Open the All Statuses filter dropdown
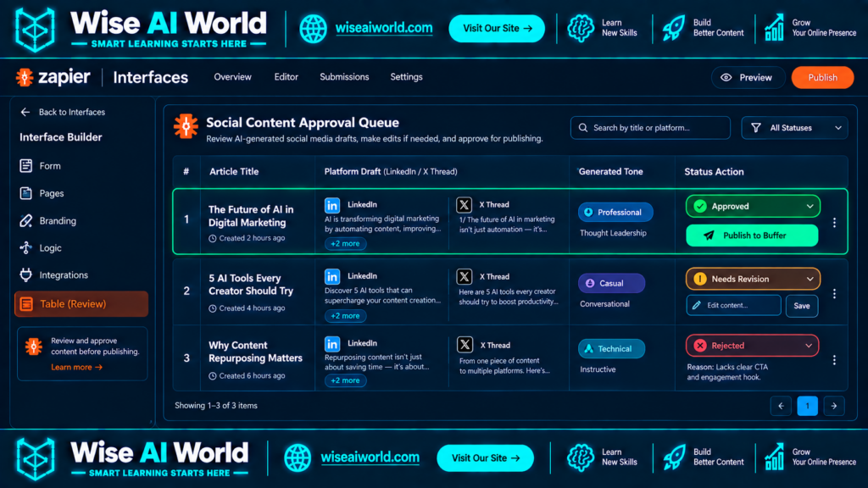 point(794,128)
